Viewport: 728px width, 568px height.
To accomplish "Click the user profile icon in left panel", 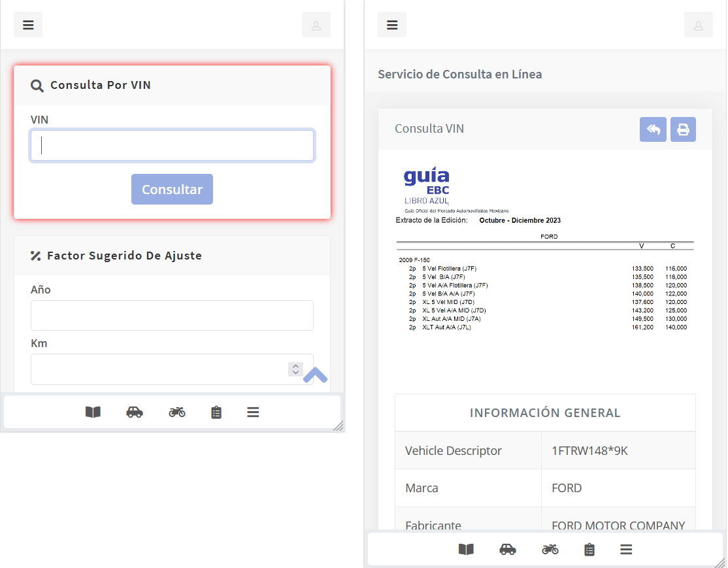I will point(316,25).
